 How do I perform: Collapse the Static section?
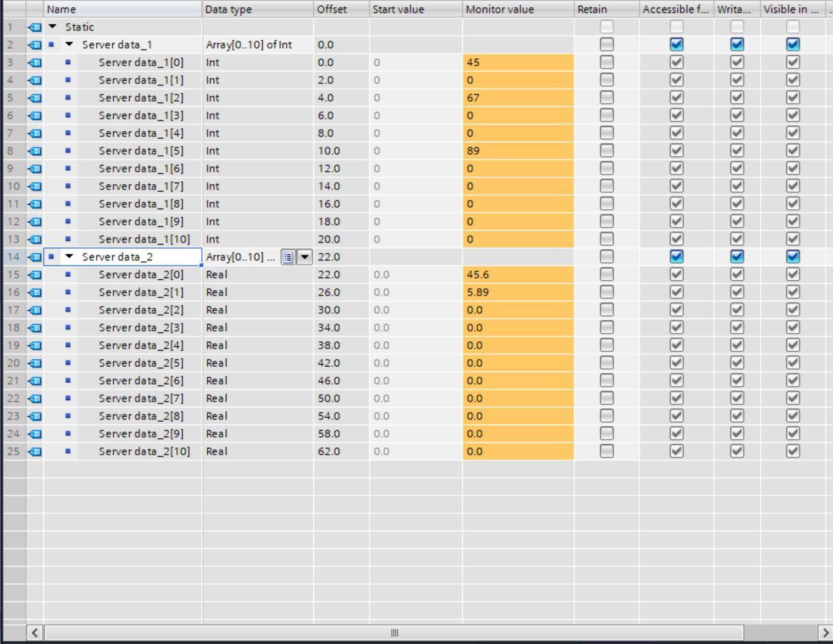click(x=53, y=27)
